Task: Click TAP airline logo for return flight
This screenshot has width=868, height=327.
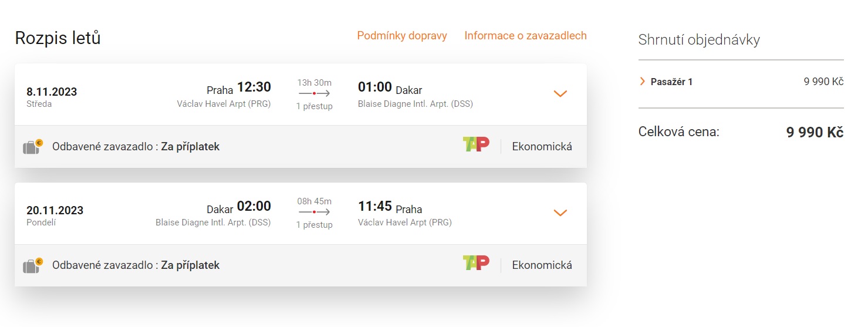Action: point(475,264)
